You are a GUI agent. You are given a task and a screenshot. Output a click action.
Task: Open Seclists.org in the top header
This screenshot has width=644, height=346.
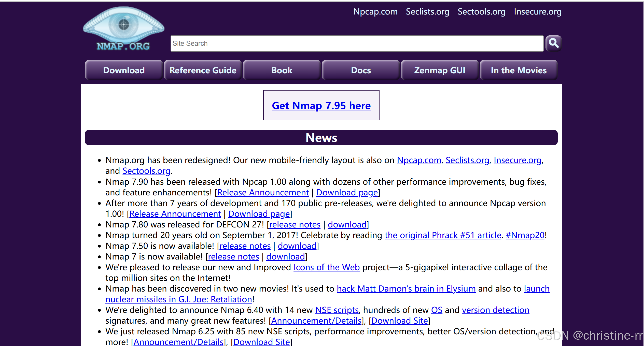pyautogui.click(x=427, y=12)
